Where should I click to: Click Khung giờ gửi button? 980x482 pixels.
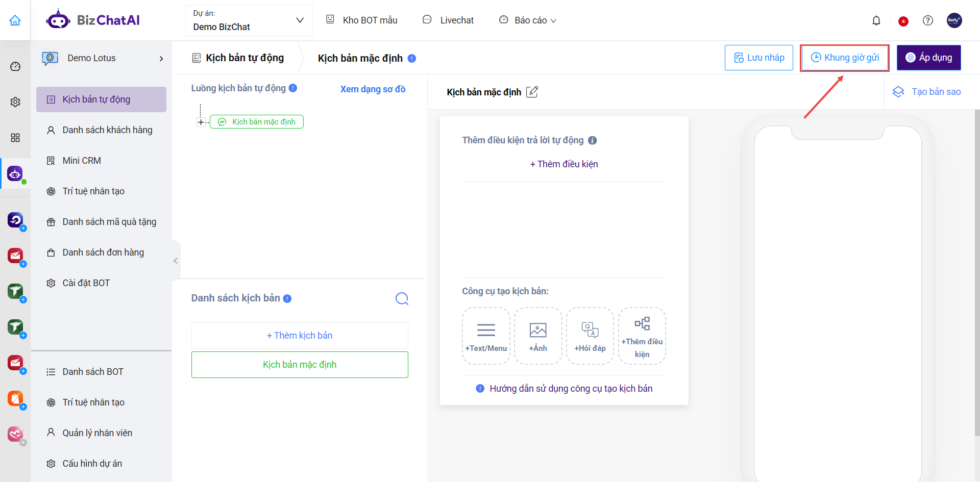845,58
